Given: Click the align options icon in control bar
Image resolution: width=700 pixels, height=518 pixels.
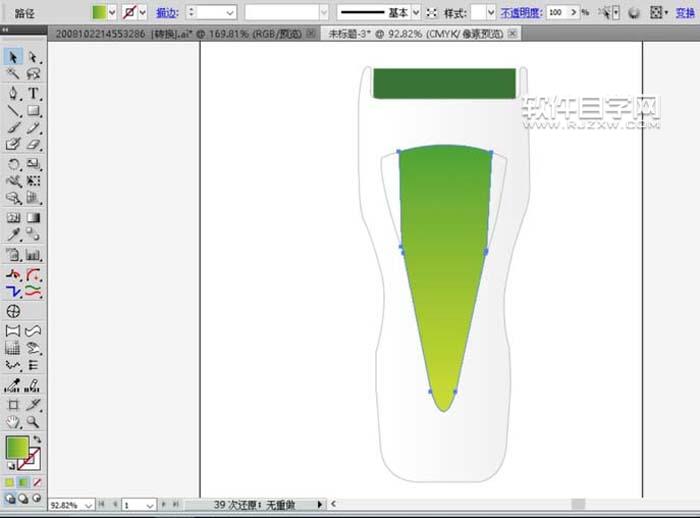Looking at the screenshot, I should (657, 13).
